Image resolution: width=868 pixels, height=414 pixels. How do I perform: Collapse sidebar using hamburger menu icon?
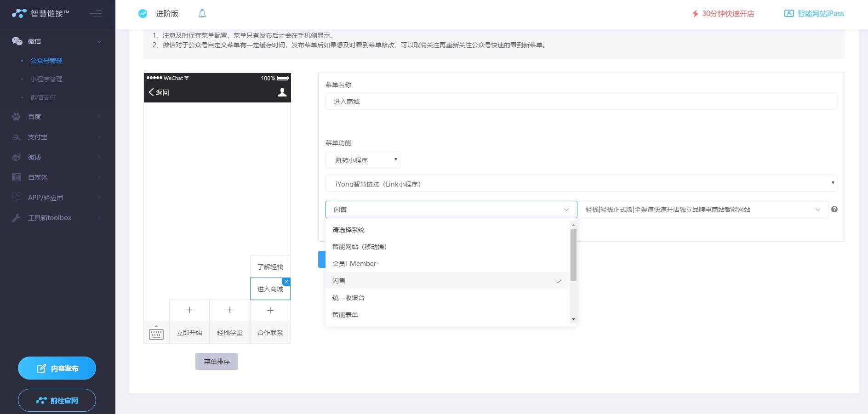tap(96, 14)
